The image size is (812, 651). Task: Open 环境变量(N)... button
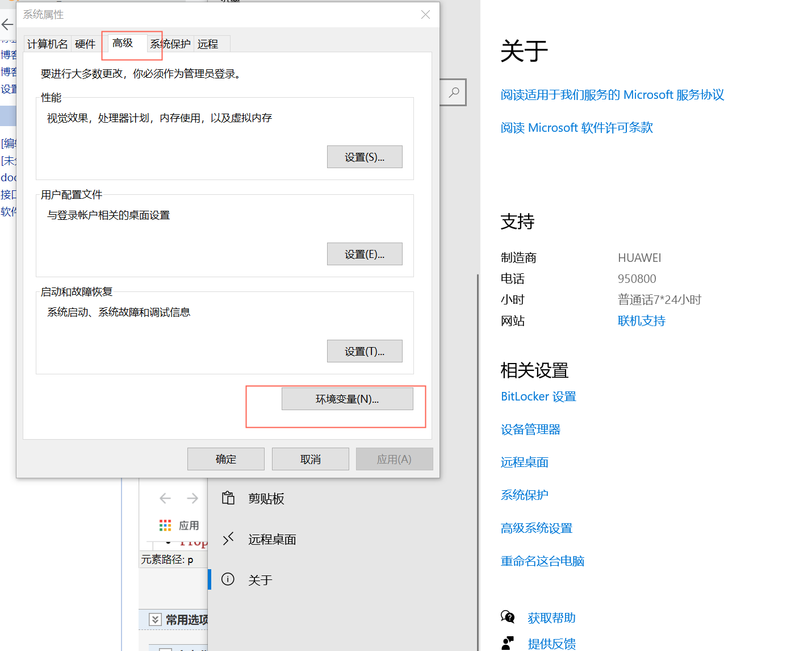tap(348, 399)
